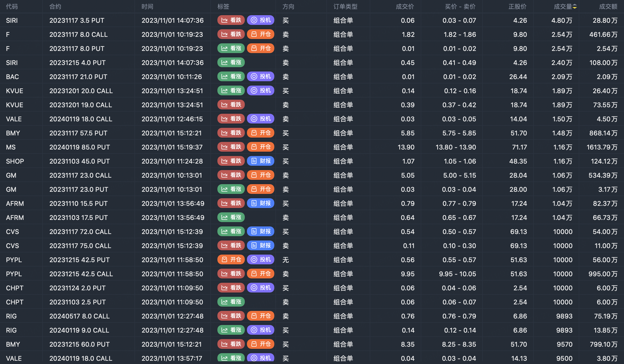Select contract 20240119 9.0 CALL

click(79, 330)
